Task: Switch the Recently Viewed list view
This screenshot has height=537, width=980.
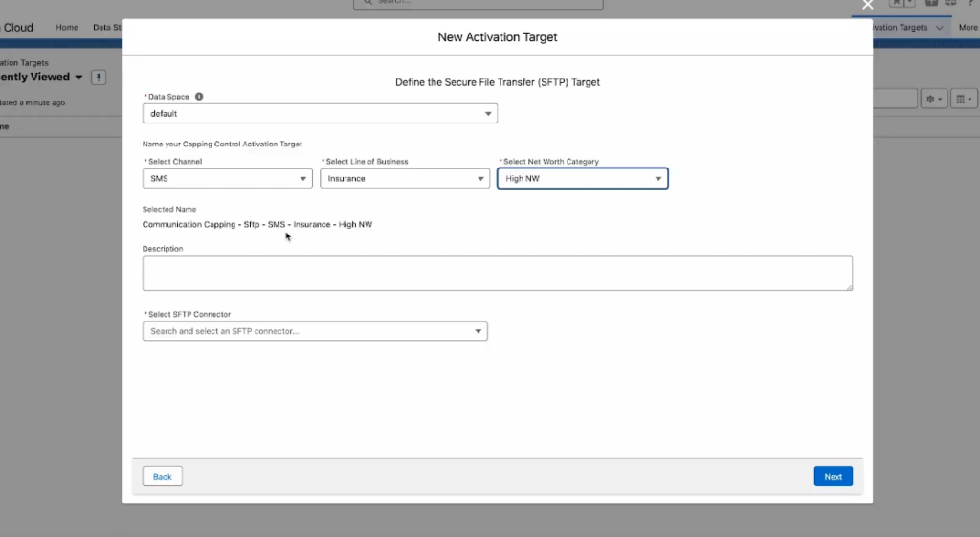Action: (78, 78)
